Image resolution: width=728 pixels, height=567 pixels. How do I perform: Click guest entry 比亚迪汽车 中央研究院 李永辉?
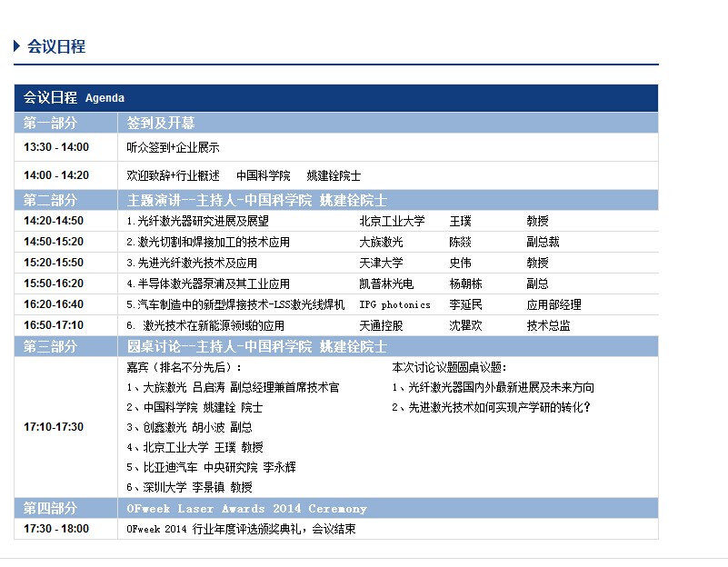click(x=211, y=467)
